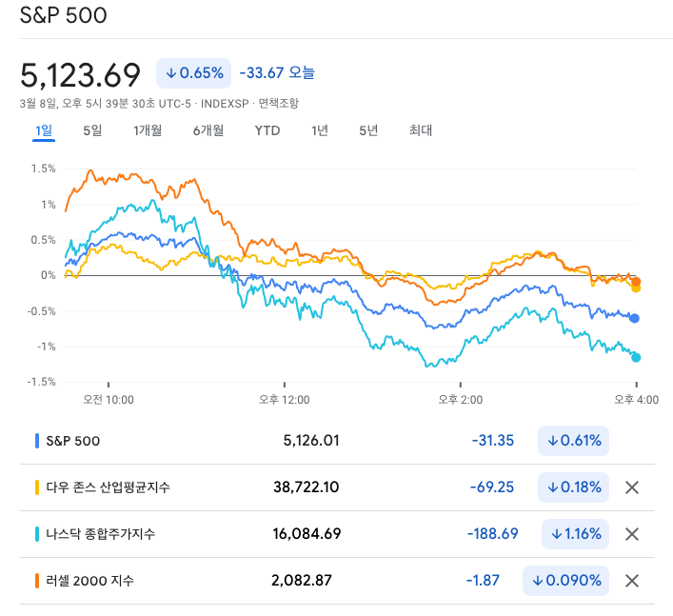Viewport: 673px width, 616px height.
Task: Switch to the 5일 range tab
Action: 92,130
